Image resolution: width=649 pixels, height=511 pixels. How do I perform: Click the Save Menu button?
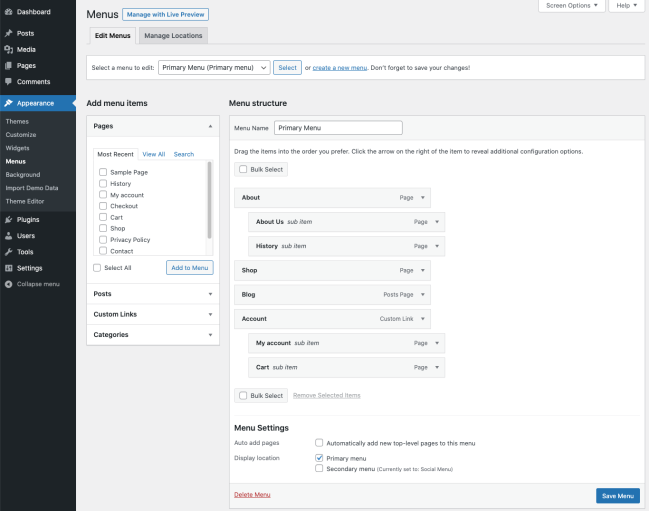(617, 495)
